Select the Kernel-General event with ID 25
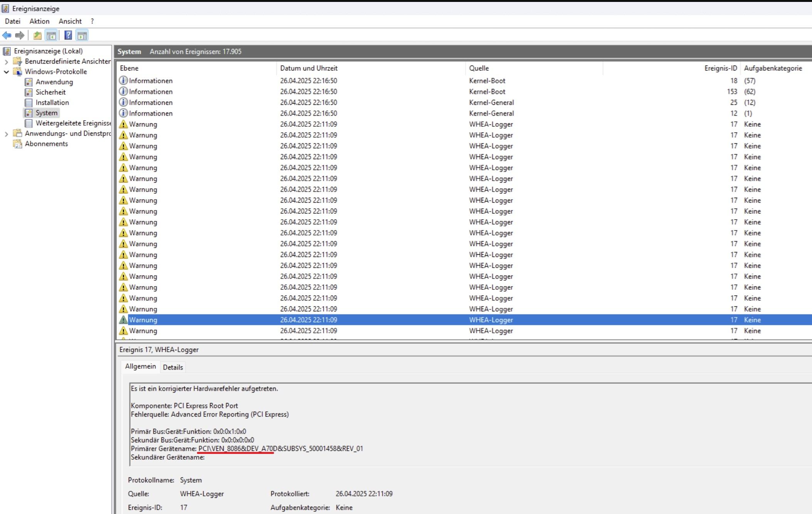812x514 pixels. tap(491, 102)
